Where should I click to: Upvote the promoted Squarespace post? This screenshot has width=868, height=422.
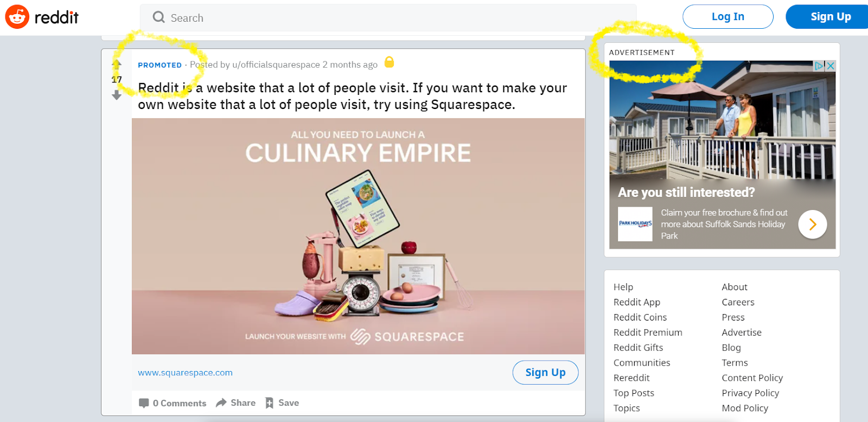[x=117, y=64]
